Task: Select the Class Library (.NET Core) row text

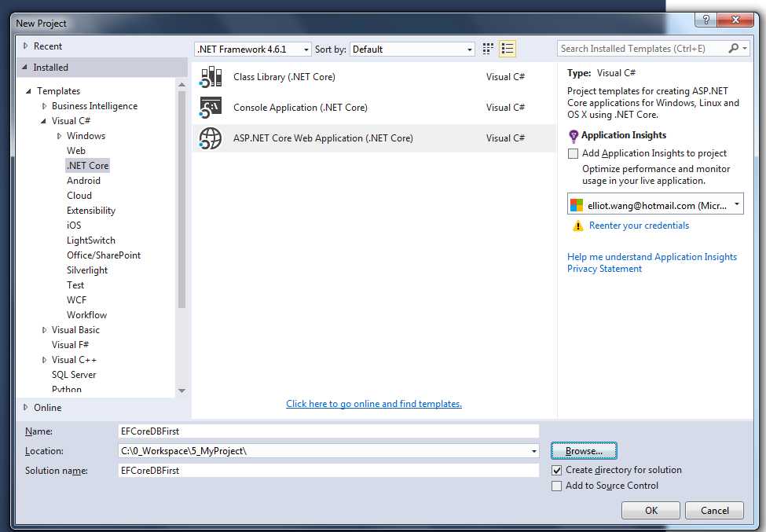Action: (x=284, y=77)
